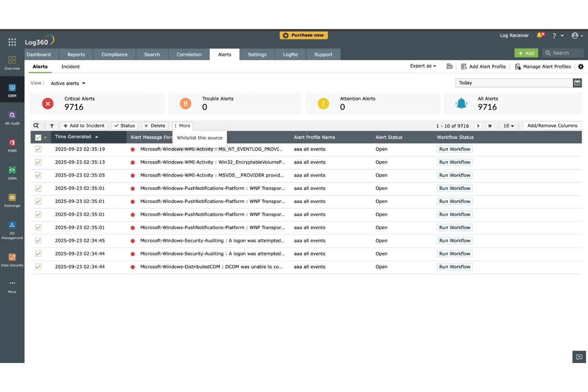Screen dimensions: 588x392
Task: Click the table search magnifier icon
Action: coord(36,126)
